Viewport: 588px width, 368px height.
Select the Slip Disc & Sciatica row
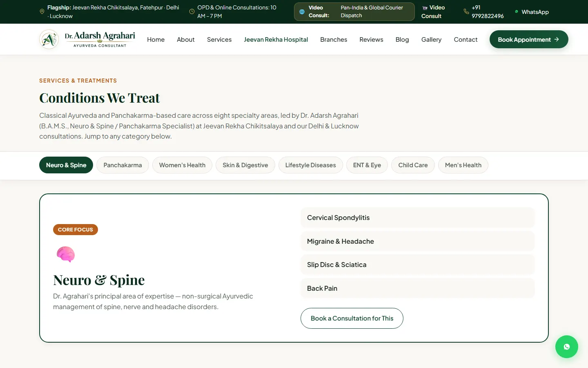[418, 265]
